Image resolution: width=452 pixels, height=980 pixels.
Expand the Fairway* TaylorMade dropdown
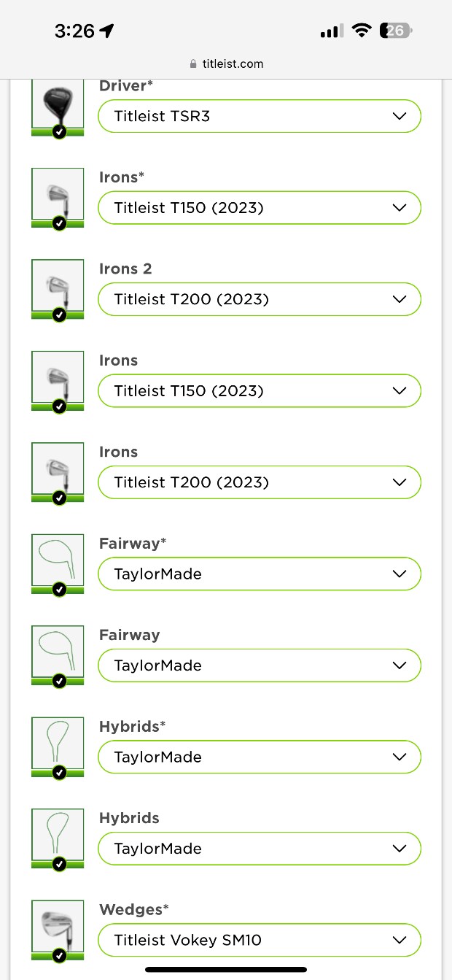260,574
